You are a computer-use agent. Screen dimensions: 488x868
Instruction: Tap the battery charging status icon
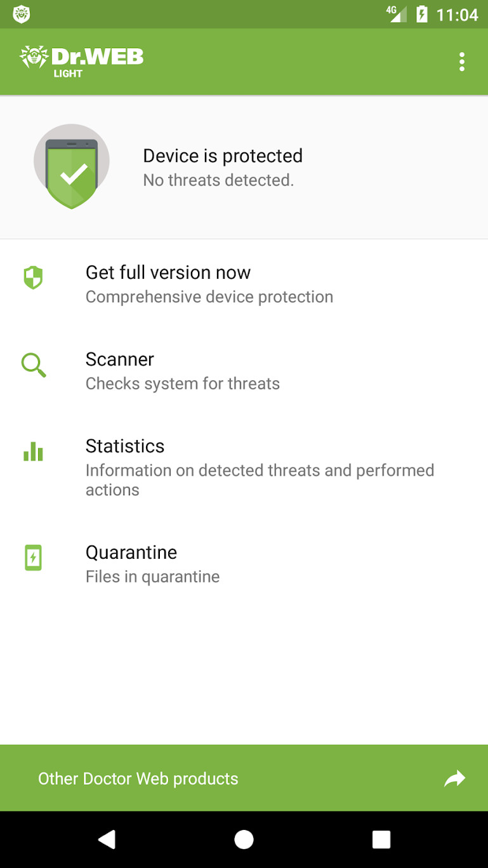422,14
